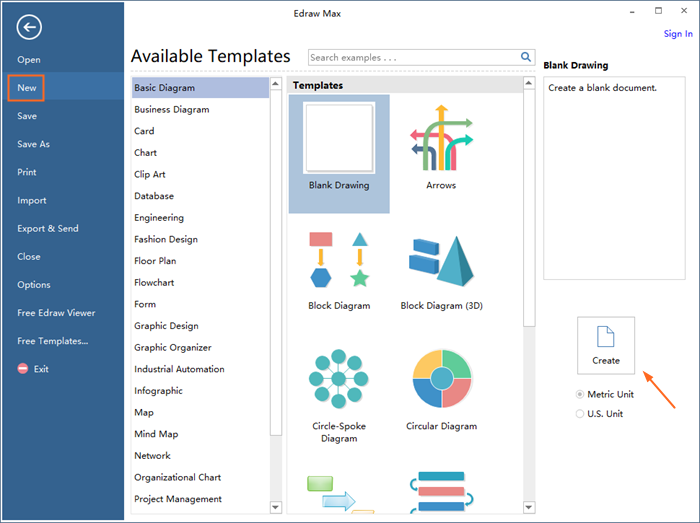This screenshot has width=700, height=523.
Task: Open the Options menu entry
Action: (34, 285)
